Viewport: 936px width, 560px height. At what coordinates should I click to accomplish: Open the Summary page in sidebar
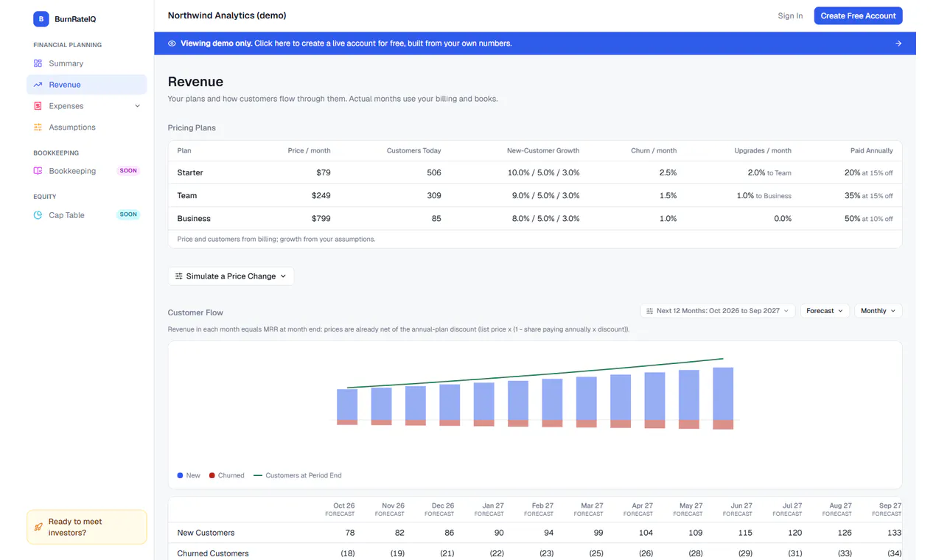coord(87,63)
